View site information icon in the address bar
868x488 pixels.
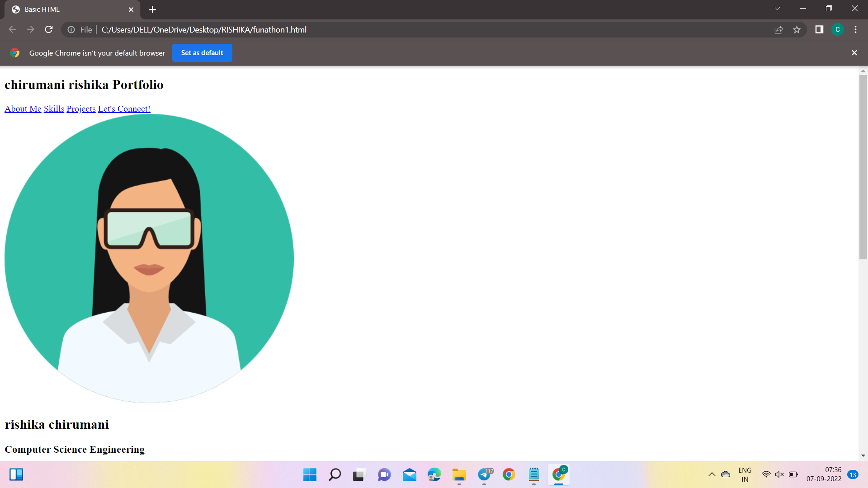(71, 29)
